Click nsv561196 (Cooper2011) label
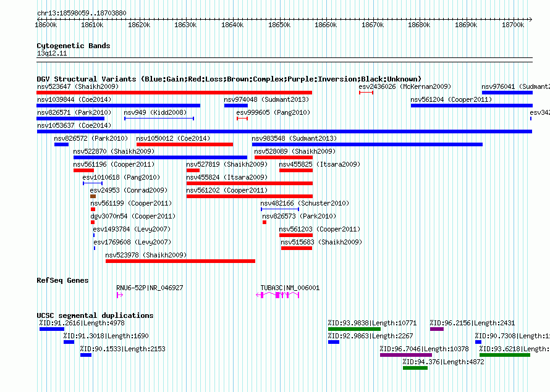Image resolution: width=550 pixels, height=392 pixels. [x=114, y=164]
